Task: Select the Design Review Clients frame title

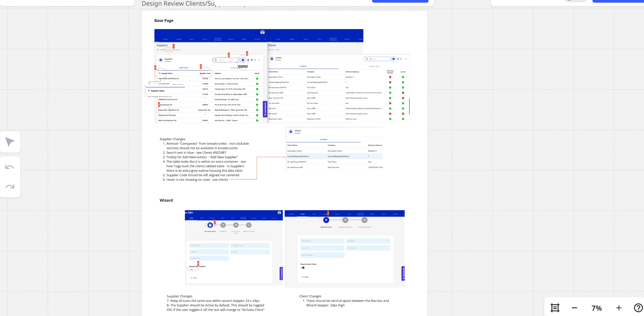Action: point(178,4)
